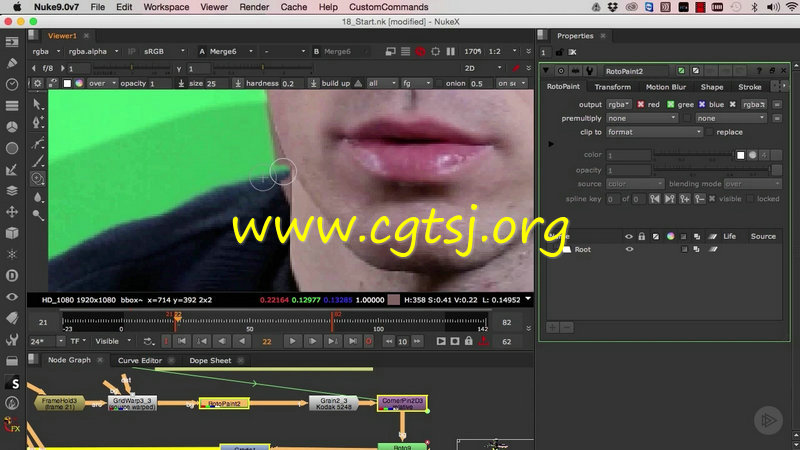
Task: Pause the viewer updates
Action: point(451,52)
